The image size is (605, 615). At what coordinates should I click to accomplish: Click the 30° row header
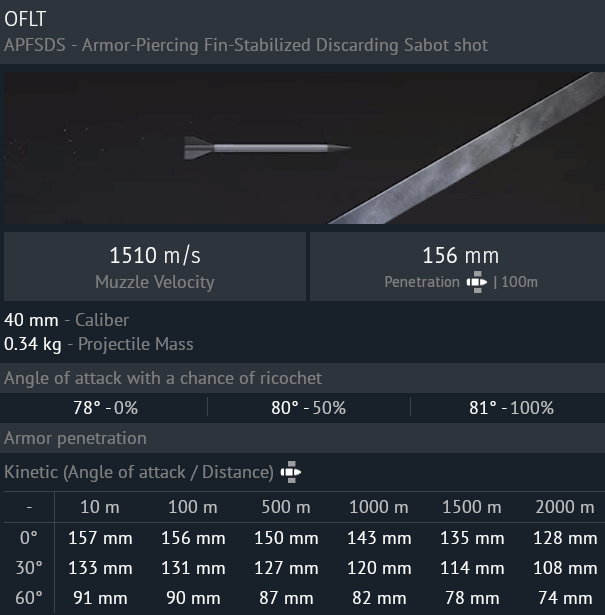[x=29, y=568]
